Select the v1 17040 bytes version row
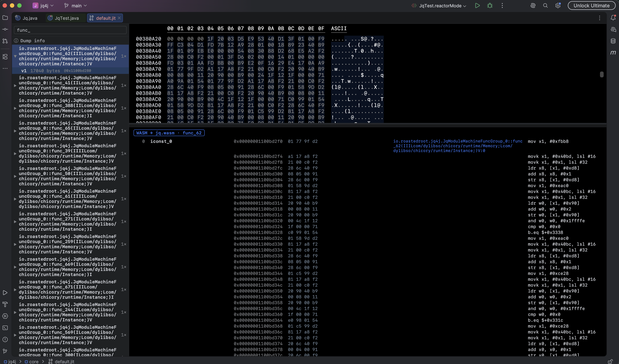This screenshot has width=619, height=364. 70,71
